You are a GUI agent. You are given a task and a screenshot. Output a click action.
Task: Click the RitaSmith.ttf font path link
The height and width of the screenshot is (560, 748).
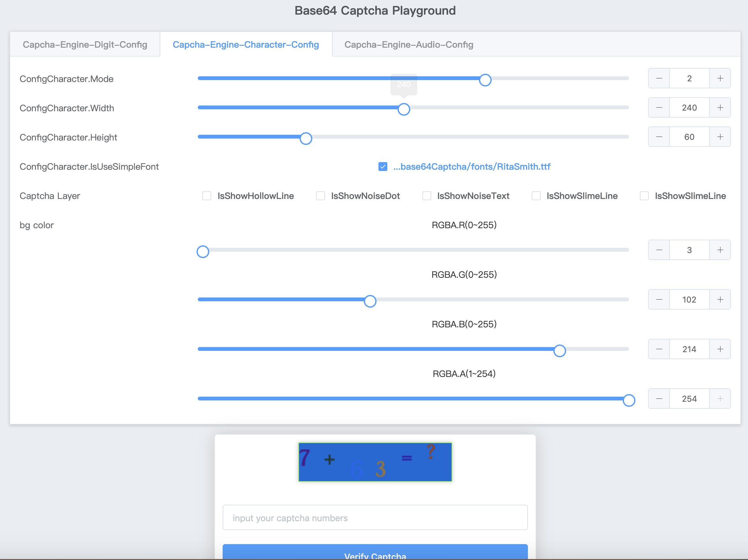471,167
